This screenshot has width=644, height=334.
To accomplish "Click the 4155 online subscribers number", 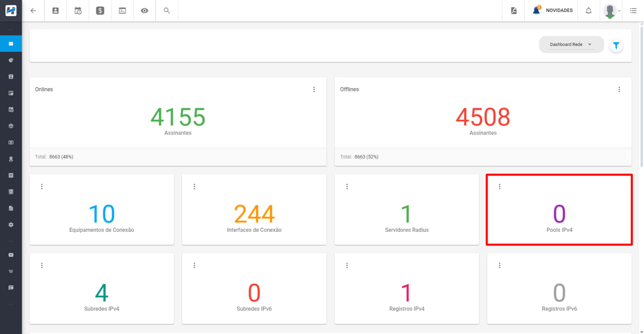I will click(178, 117).
